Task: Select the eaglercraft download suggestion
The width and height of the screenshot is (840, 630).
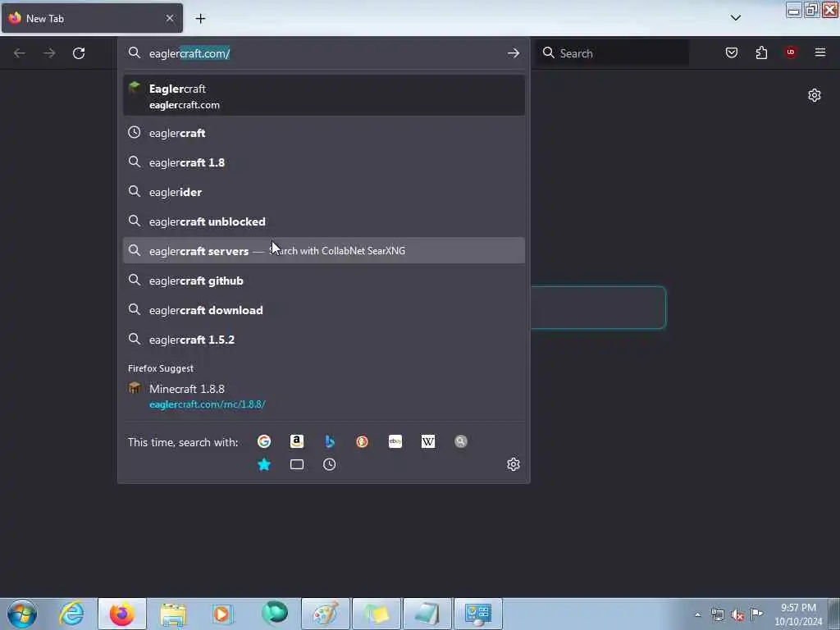Action: (323, 309)
